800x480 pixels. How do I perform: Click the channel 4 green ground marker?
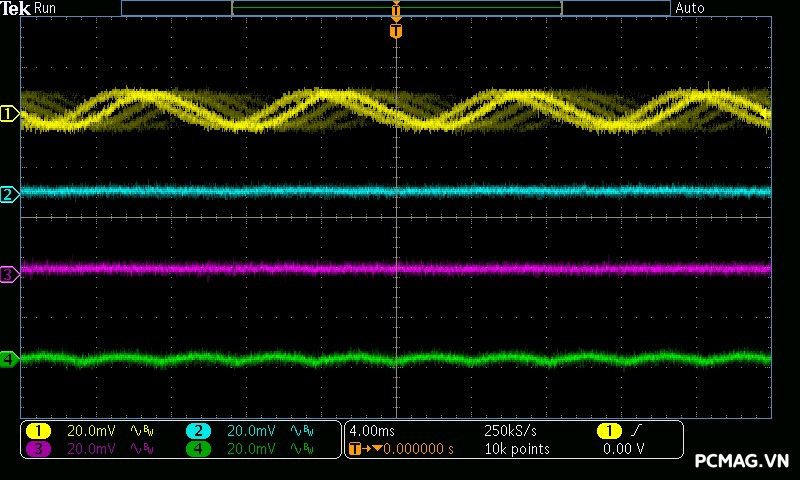pyautogui.click(x=9, y=358)
